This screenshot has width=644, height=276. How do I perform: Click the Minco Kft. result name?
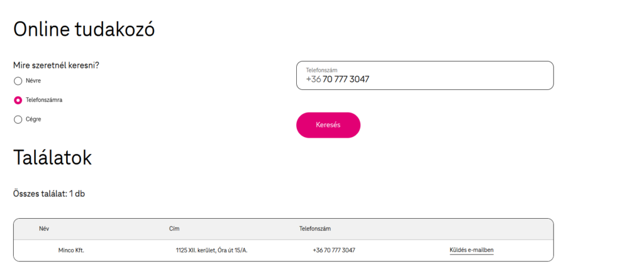point(71,250)
